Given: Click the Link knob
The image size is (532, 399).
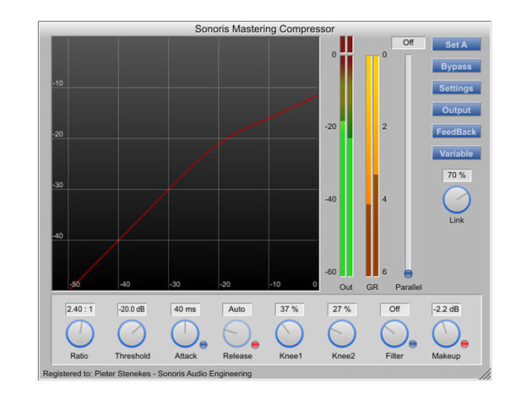Looking at the screenshot, I should tap(457, 200).
